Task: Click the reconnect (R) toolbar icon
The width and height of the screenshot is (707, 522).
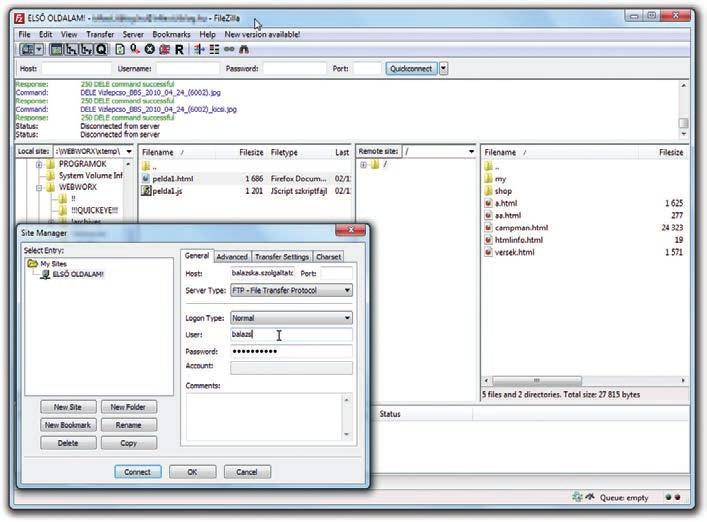Action: (179, 50)
